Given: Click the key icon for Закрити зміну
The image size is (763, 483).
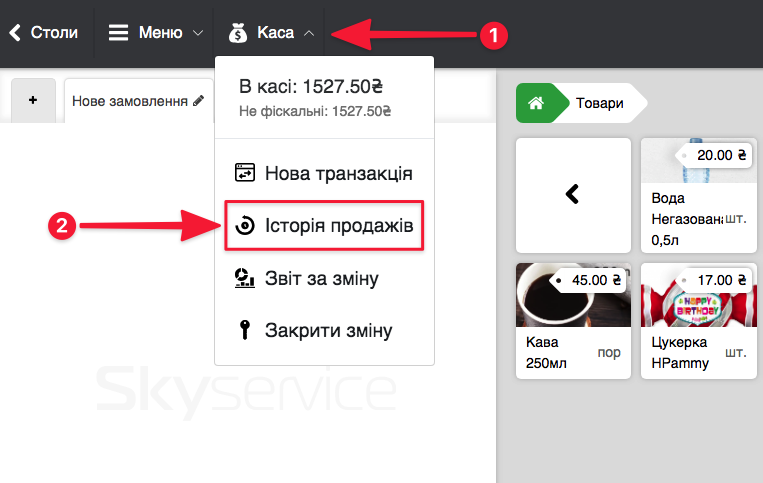Looking at the screenshot, I should (x=243, y=331).
